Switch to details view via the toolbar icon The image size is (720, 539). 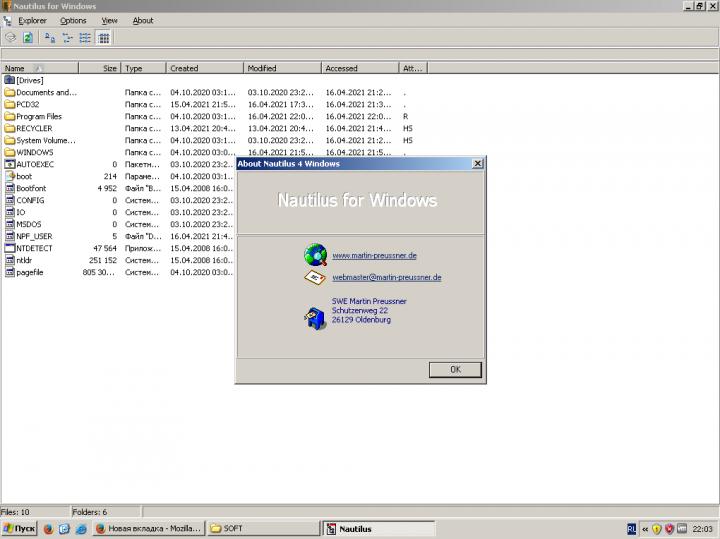tap(103, 37)
